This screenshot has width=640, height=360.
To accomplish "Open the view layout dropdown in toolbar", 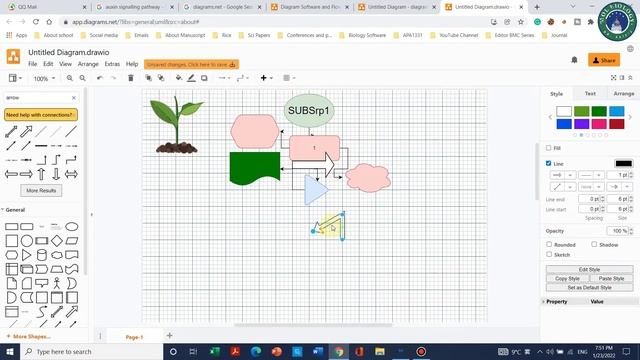I will point(15,78).
